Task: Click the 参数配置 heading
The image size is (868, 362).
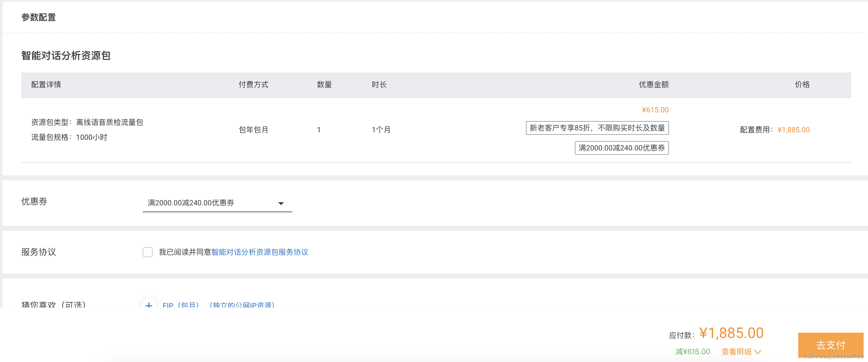Action: [39, 17]
